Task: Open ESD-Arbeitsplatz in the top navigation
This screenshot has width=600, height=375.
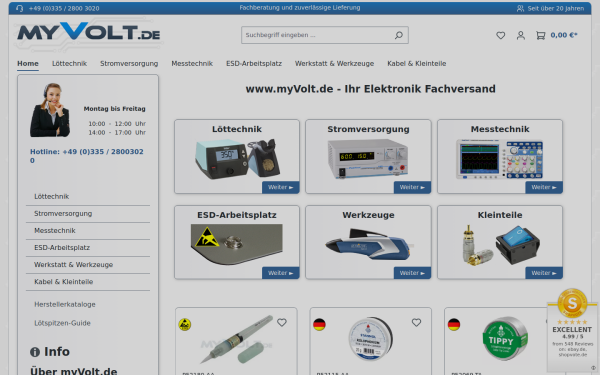Action: click(x=254, y=64)
